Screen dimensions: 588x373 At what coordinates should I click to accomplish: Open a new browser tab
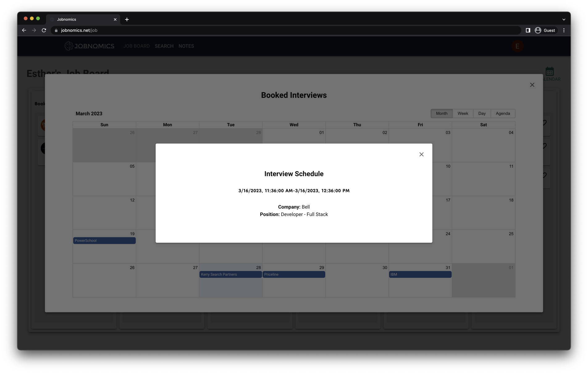(x=127, y=19)
